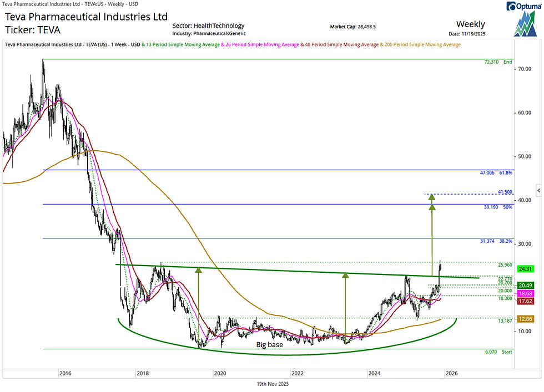This screenshot has height=392, width=544.
Task: Click the 18.300 price level label
Action: (x=505, y=298)
